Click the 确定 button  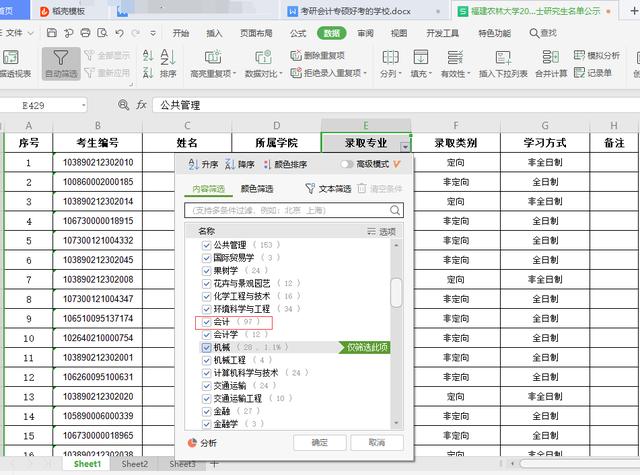pyautogui.click(x=319, y=442)
